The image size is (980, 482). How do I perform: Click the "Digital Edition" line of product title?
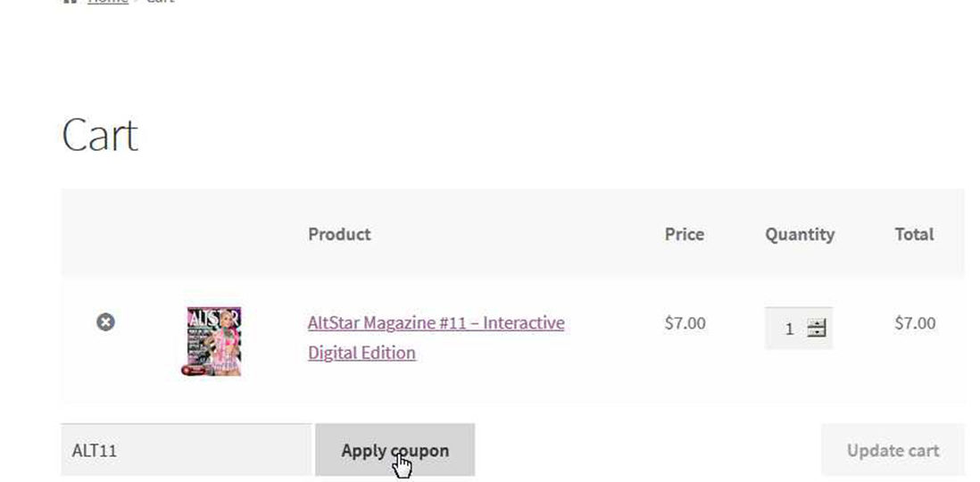[361, 353]
